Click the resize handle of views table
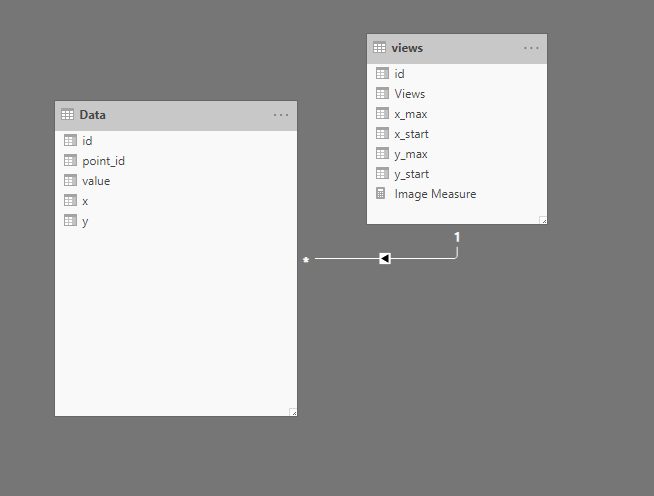This screenshot has width=654, height=496. point(543,220)
